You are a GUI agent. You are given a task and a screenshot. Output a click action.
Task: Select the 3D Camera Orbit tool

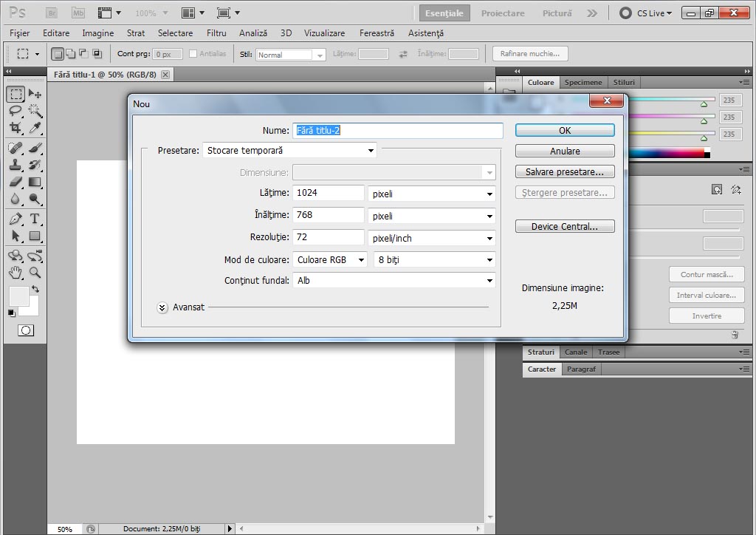coord(35,255)
